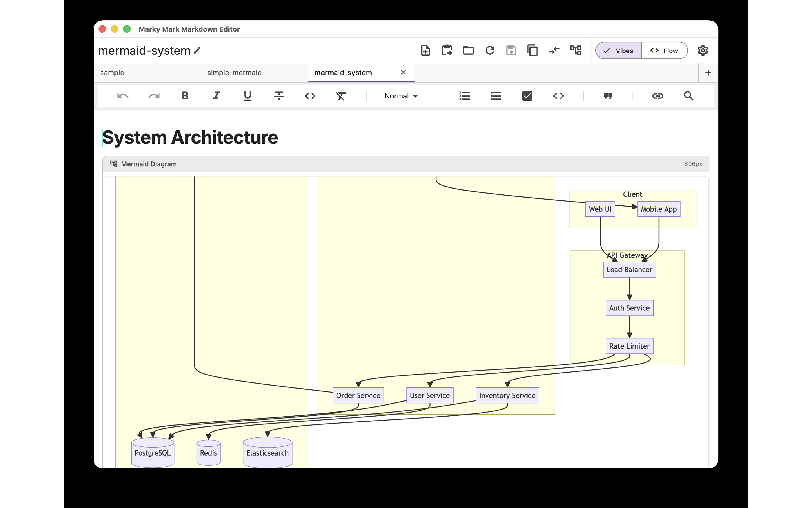Insert a code block
812x508 pixels.
558,96
